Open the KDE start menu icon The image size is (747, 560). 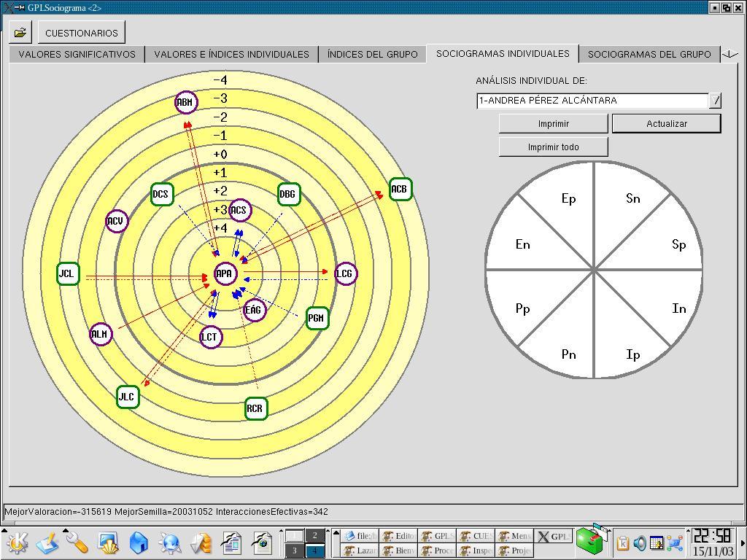click(x=16, y=542)
